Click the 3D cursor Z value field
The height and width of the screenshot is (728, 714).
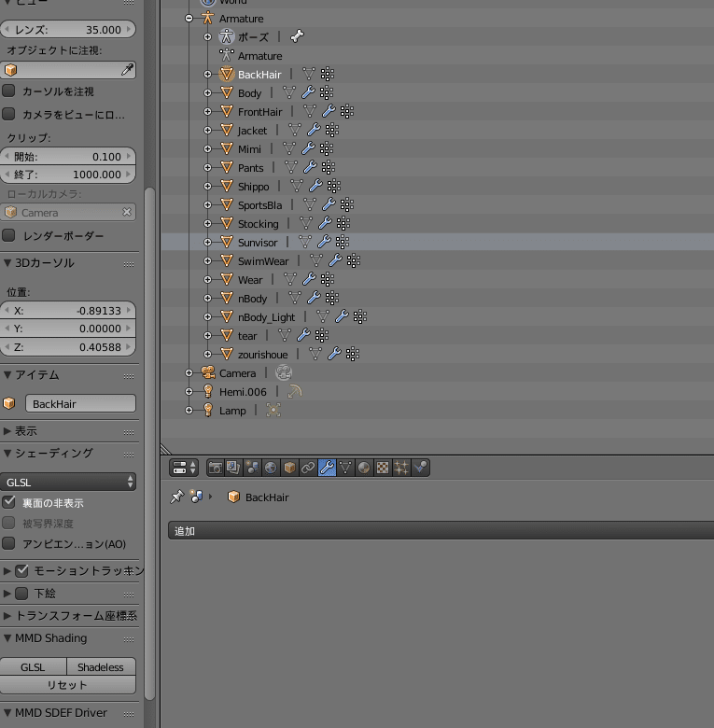68,347
